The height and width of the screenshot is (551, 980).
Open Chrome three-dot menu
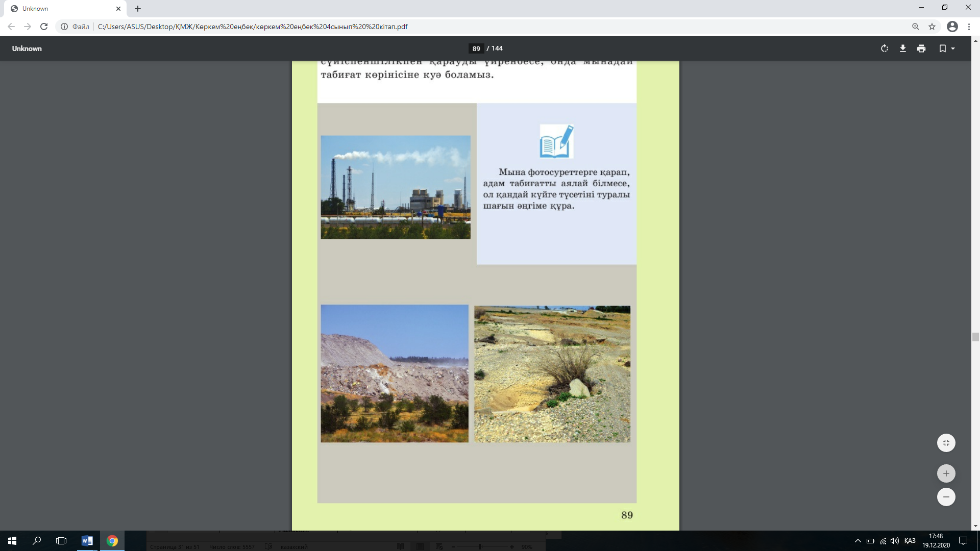[x=969, y=27]
